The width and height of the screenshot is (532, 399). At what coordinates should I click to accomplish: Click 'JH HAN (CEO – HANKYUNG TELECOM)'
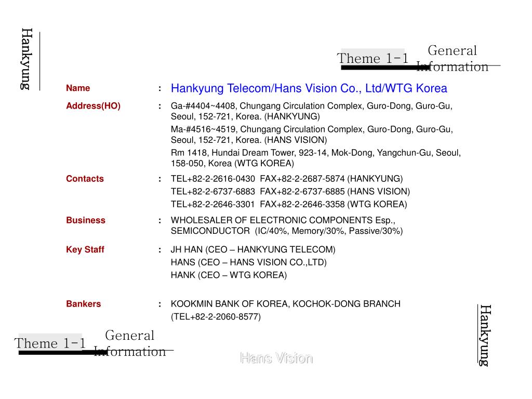[x=253, y=250]
